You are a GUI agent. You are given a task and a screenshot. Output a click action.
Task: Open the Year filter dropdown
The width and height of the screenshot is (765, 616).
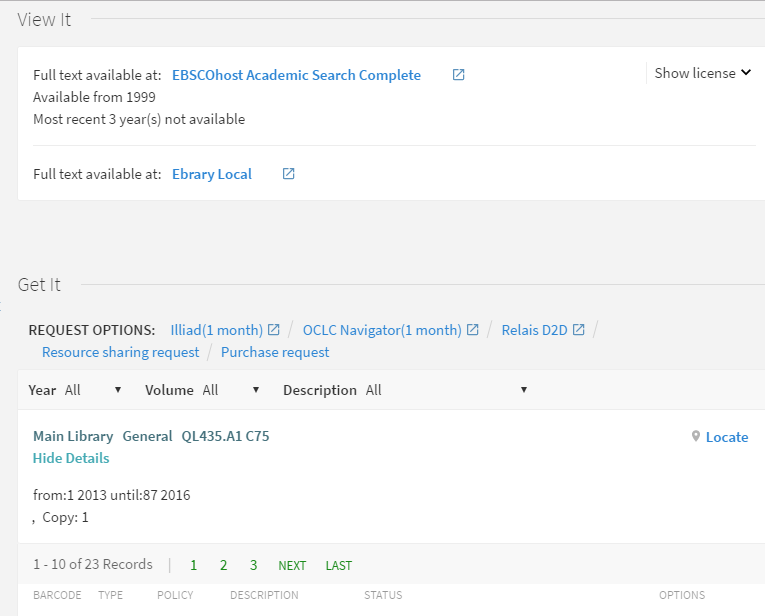click(x=92, y=390)
